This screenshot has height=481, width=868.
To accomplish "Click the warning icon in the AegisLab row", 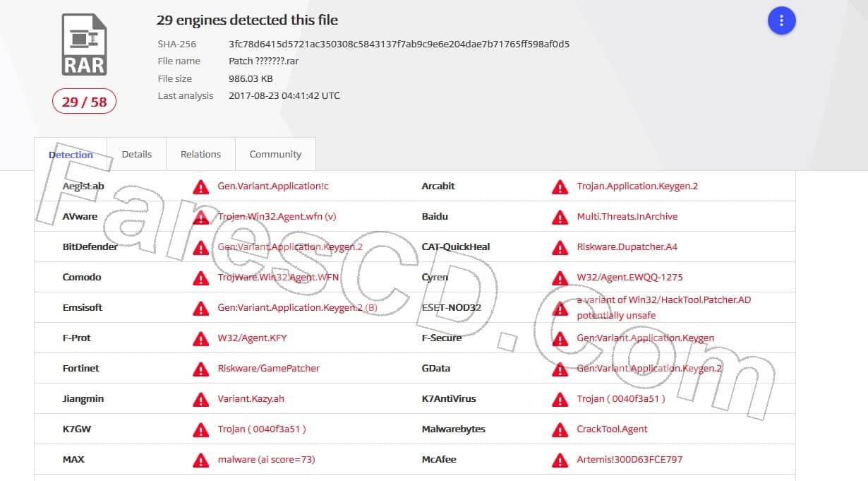I will pyautogui.click(x=201, y=186).
